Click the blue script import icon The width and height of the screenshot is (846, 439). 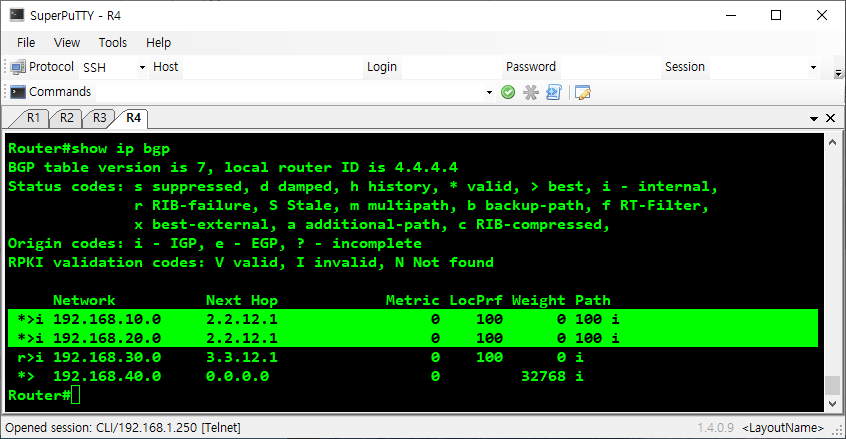click(554, 92)
